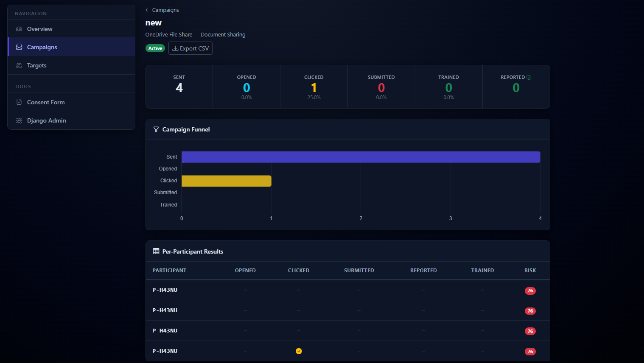The image size is (644, 363).
Task: Click the CLICKED column header
Action: 298,270
